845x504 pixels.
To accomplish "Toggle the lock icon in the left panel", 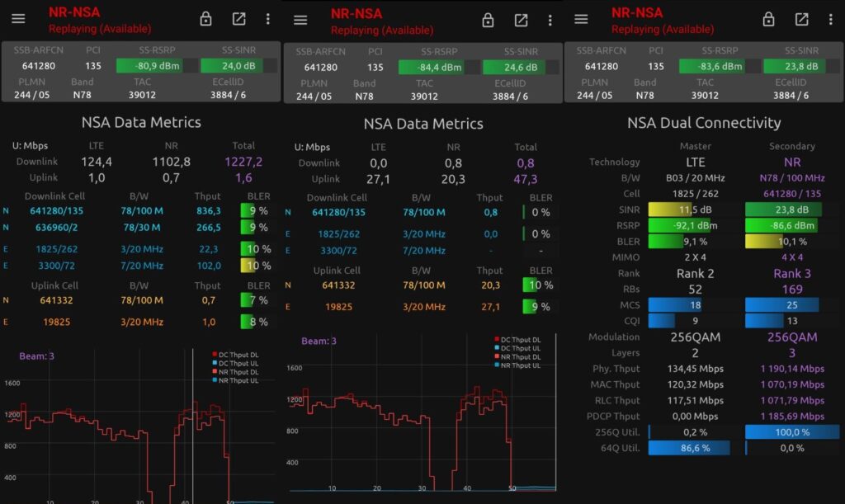I will point(206,19).
